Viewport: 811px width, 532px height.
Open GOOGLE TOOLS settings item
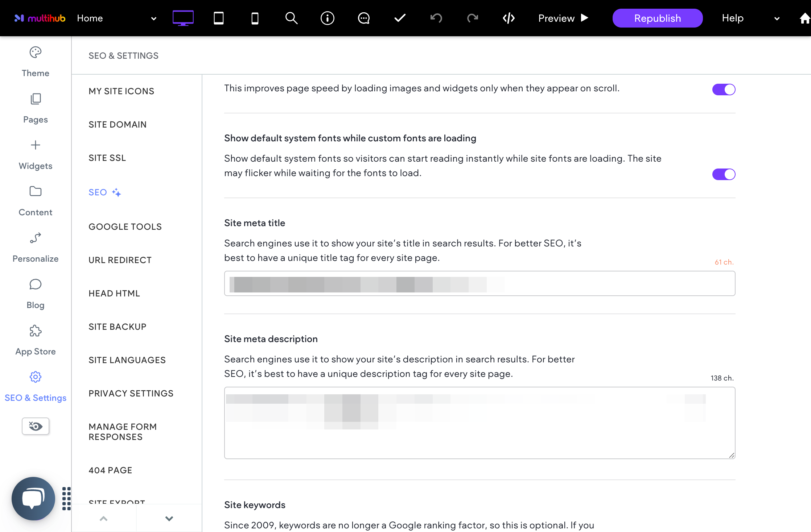(x=125, y=227)
